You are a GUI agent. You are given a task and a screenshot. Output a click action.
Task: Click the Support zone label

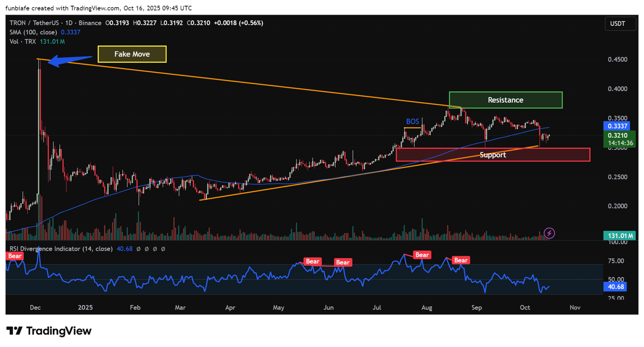[x=493, y=154]
